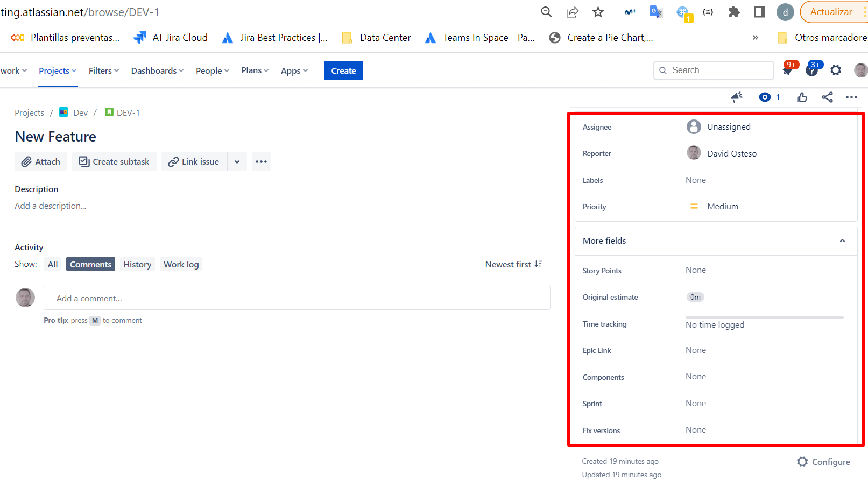Click the browser zoom magnifier icon
This screenshot has height=481, width=868.
point(546,12)
